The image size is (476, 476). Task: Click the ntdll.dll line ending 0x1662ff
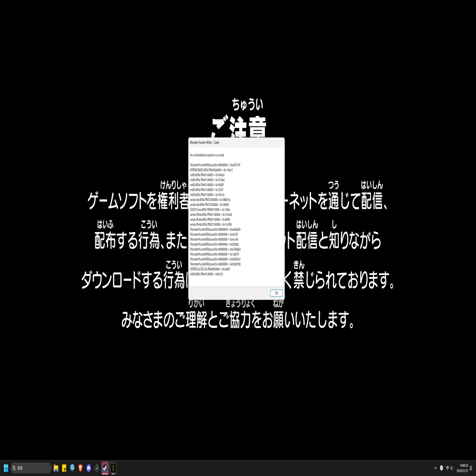(207, 185)
